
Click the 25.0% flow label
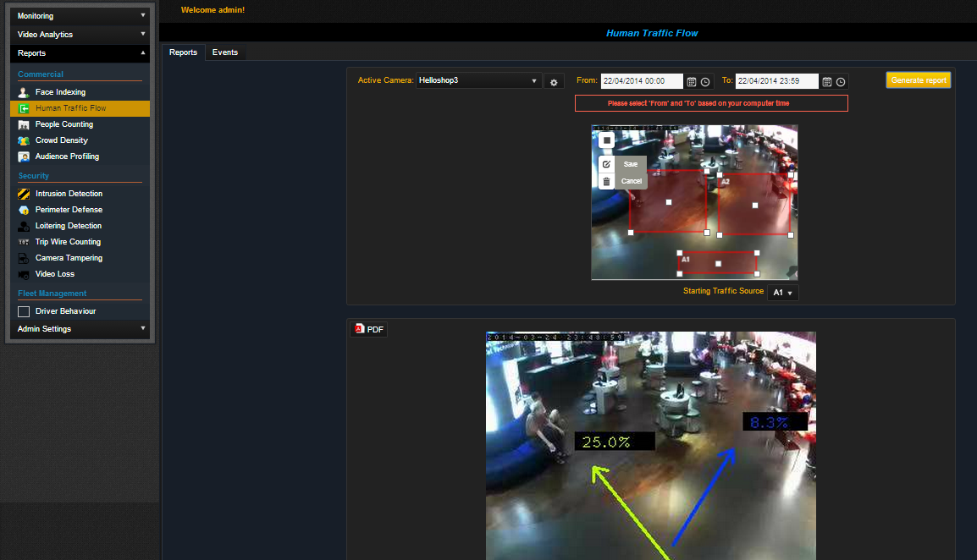click(x=615, y=442)
